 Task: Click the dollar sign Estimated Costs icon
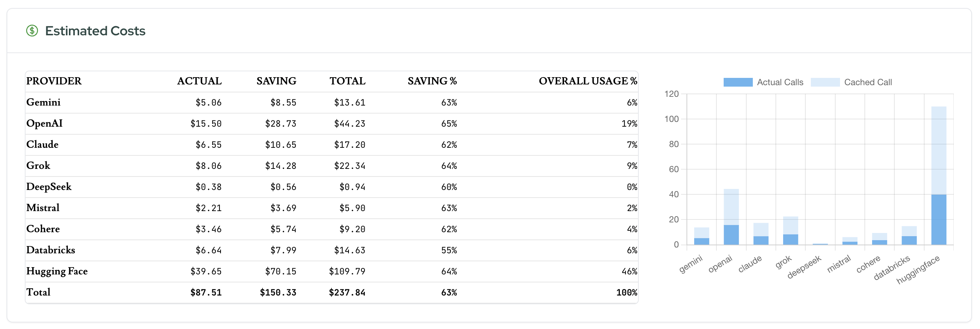32,31
